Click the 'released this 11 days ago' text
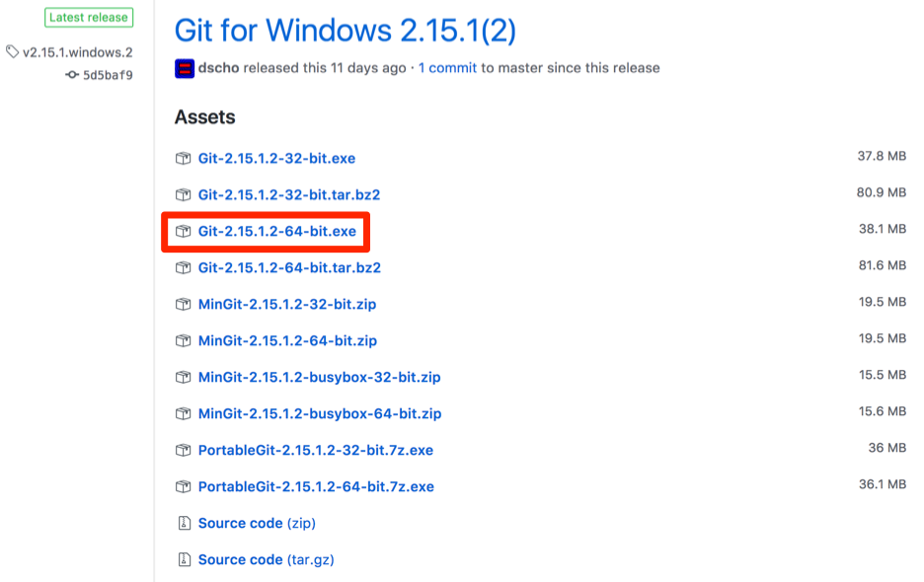The image size is (924, 582). (x=325, y=68)
